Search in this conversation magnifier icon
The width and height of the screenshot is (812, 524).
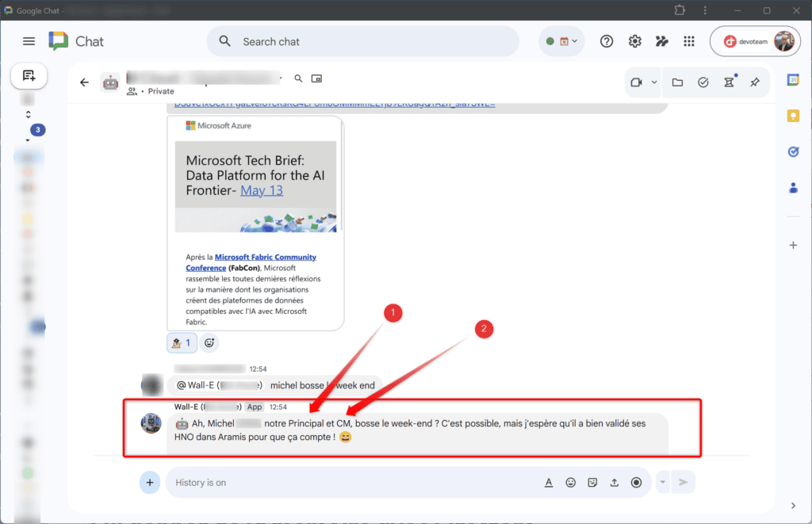click(x=298, y=78)
